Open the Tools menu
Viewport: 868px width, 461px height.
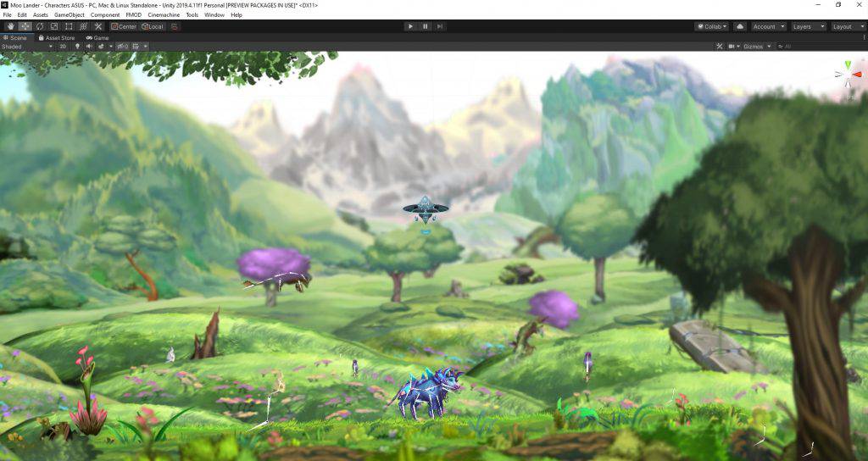click(x=192, y=15)
